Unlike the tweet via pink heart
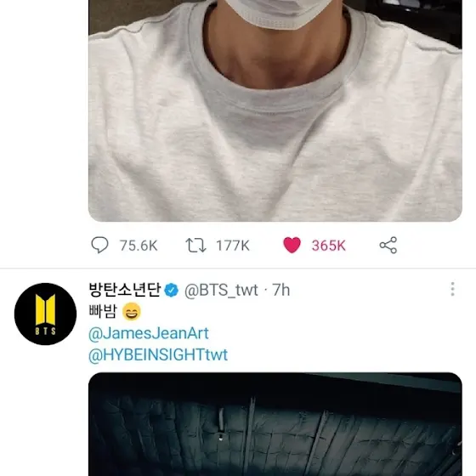This screenshot has width=476, height=476. (x=292, y=245)
